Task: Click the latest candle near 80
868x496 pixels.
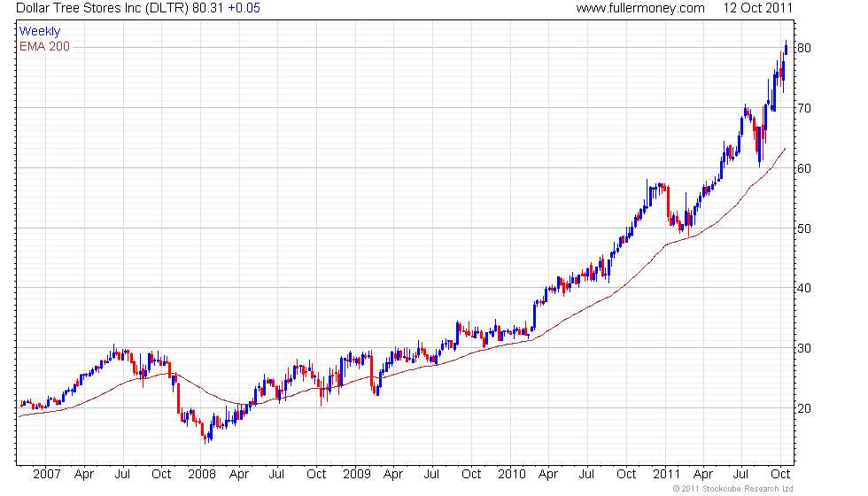Action: point(787,48)
